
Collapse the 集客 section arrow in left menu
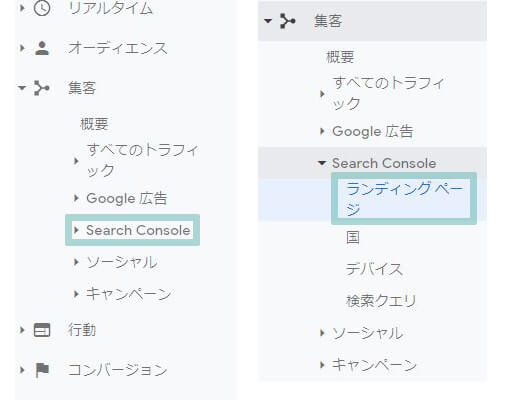click(x=22, y=88)
